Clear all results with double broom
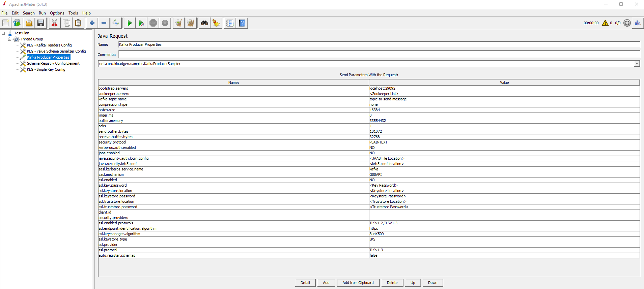Screen dimensions: 644x289 (x=191, y=23)
